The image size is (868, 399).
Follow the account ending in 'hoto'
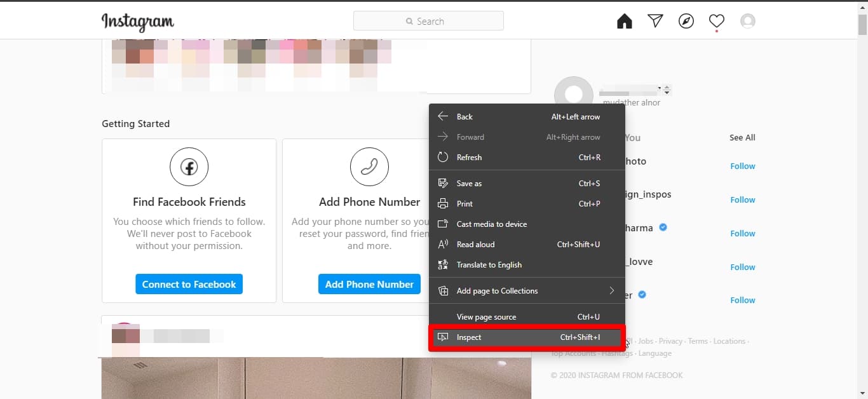coord(743,166)
